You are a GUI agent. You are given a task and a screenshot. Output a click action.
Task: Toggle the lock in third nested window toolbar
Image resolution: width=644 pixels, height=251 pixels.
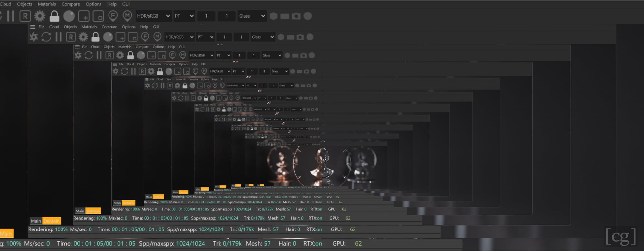tap(130, 55)
